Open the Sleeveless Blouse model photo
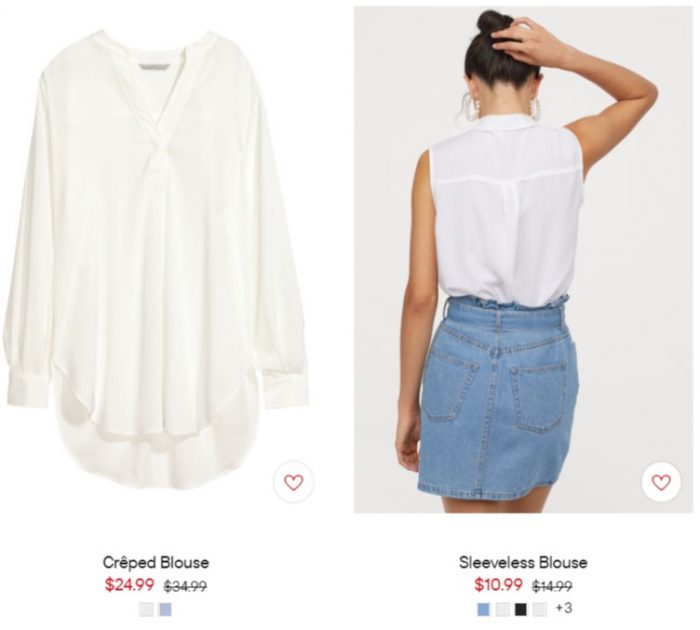The height and width of the screenshot is (630, 700). (523, 259)
